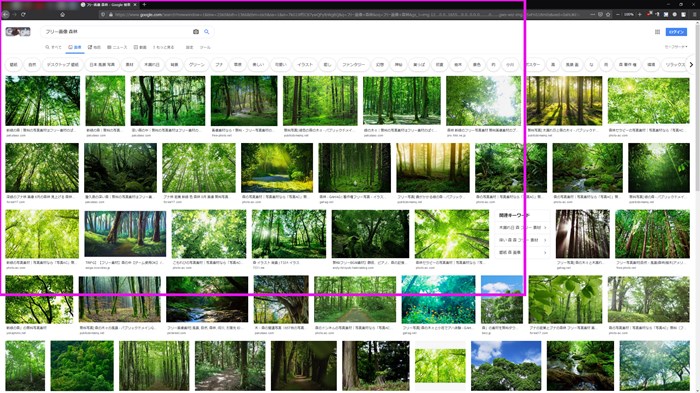Go back with the browser back arrow
This screenshot has width=700, height=393.
point(5,14)
